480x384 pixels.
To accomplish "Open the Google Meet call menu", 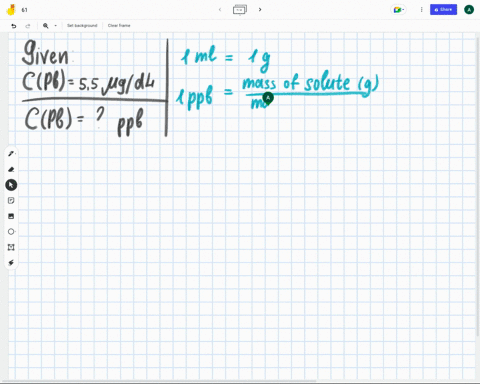I will (398, 10).
